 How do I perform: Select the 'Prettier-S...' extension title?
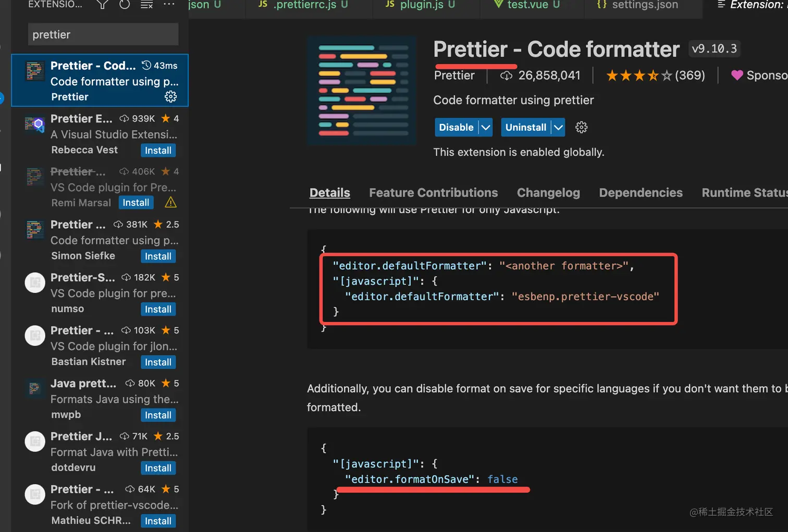pyautogui.click(x=83, y=277)
